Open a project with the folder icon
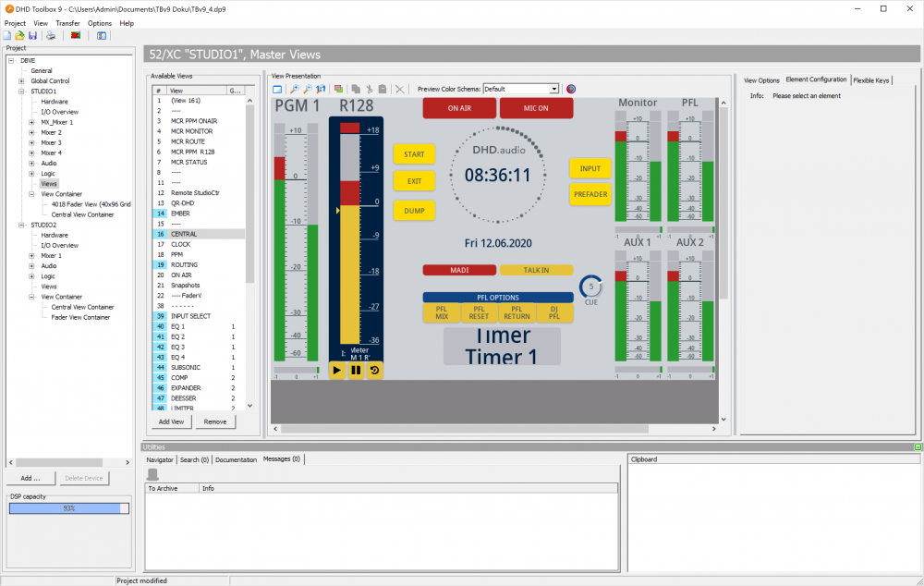This screenshot has height=586, width=924. pyautogui.click(x=19, y=35)
